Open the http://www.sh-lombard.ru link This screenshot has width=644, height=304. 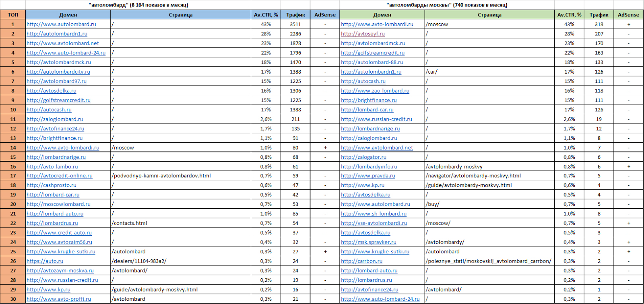click(374, 214)
